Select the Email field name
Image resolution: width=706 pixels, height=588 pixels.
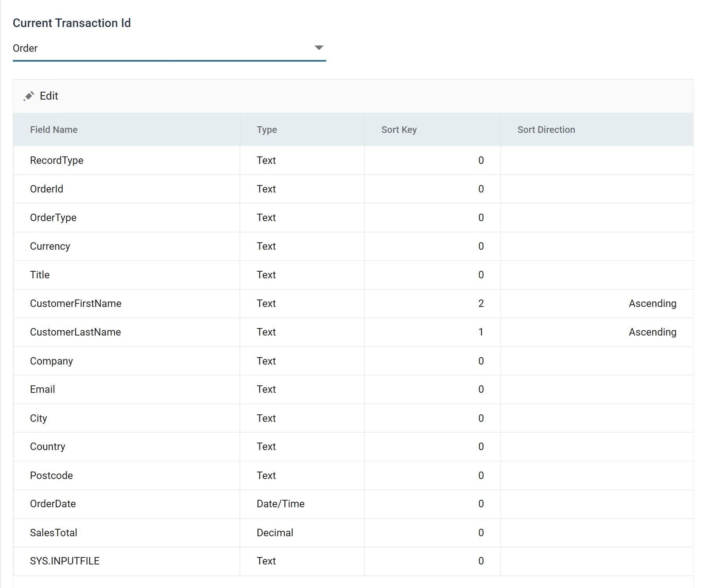pyautogui.click(x=43, y=389)
